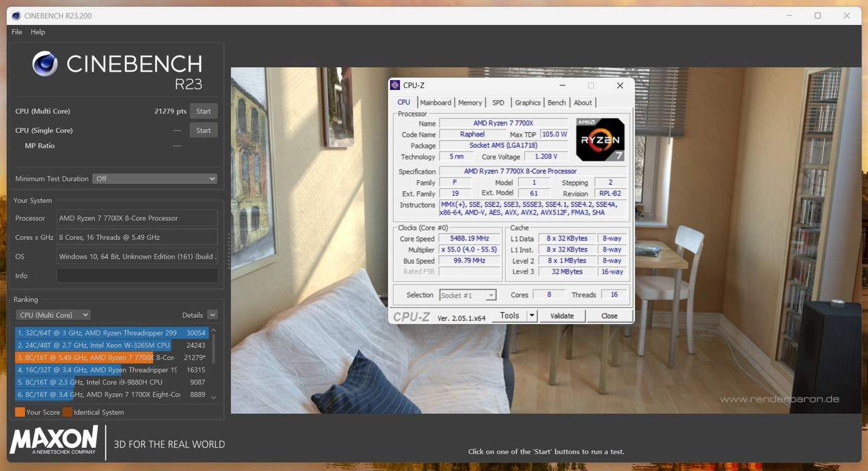Viewport: 868px width, 471px height.
Task: Click the Package value Socket AM5
Action: pos(504,145)
